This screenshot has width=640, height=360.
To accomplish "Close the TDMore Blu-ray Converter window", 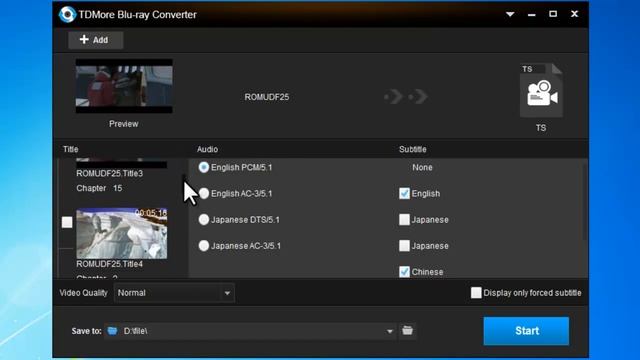I will pos(574,14).
